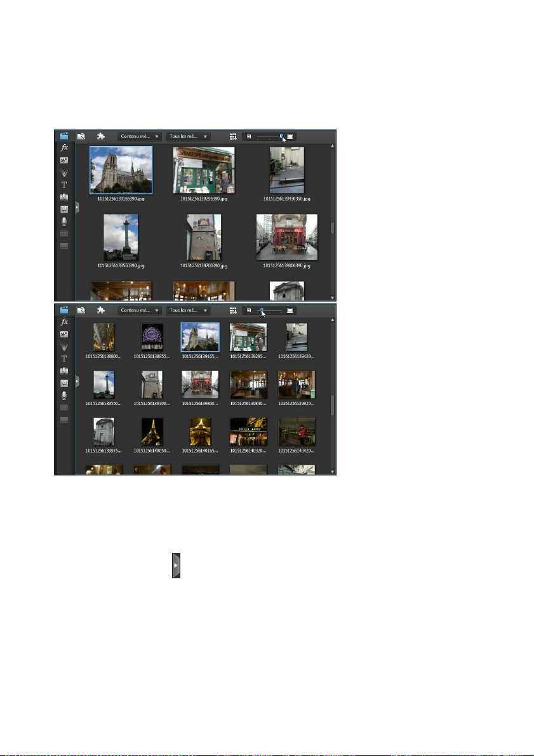Viewport: 534px width, 756px height.
Task: Select the large Shakespeare bookshop thumbnail 10151256139295390.jpg
Action: [x=204, y=170]
